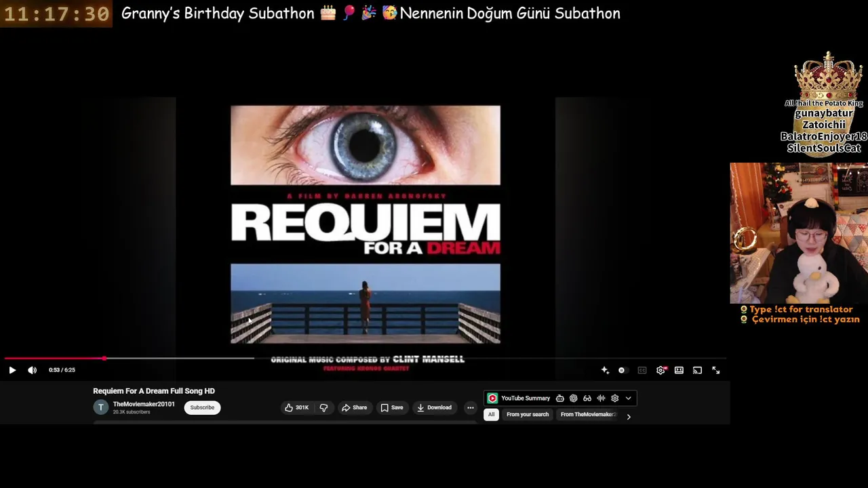This screenshot has width=868, height=488.
Task: Open YouTube Summary settings gear
Action: (615, 399)
